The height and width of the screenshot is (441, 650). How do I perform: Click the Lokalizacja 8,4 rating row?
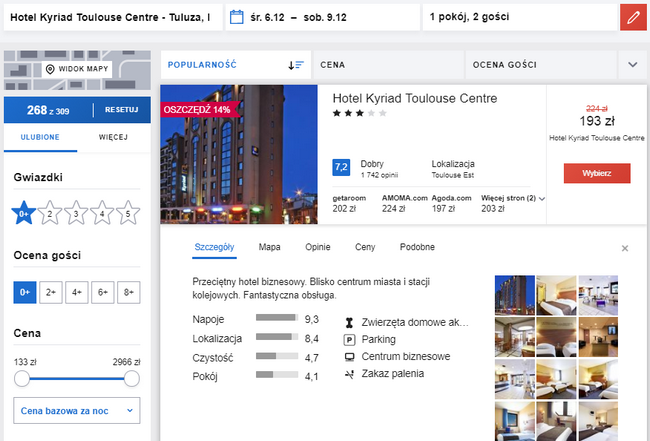point(255,339)
